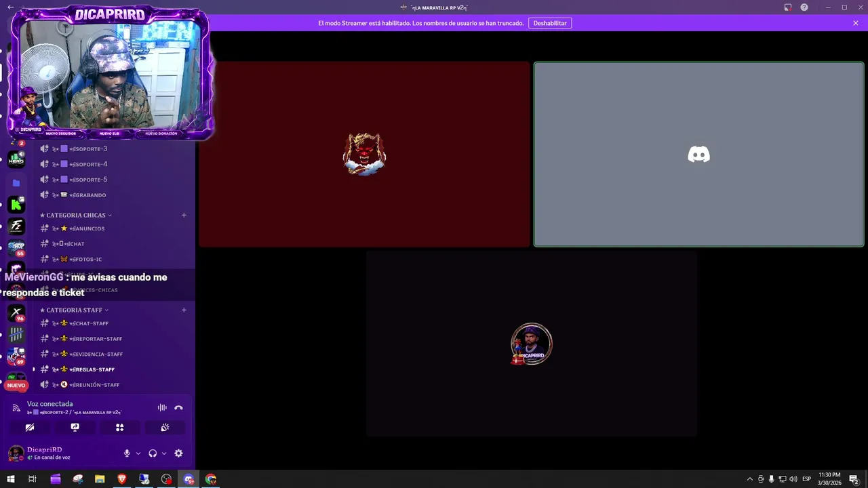Join the SOPORTE-4 voice channel

[x=113, y=164]
